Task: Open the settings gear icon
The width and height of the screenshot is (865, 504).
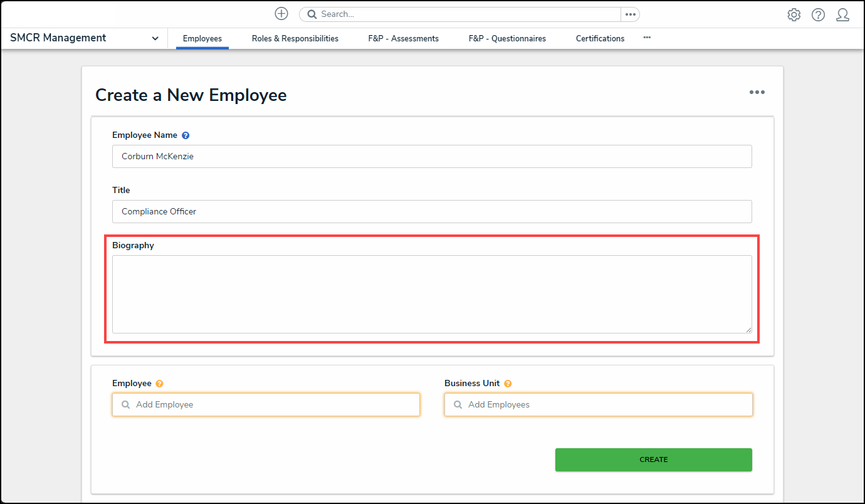Action: (794, 15)
